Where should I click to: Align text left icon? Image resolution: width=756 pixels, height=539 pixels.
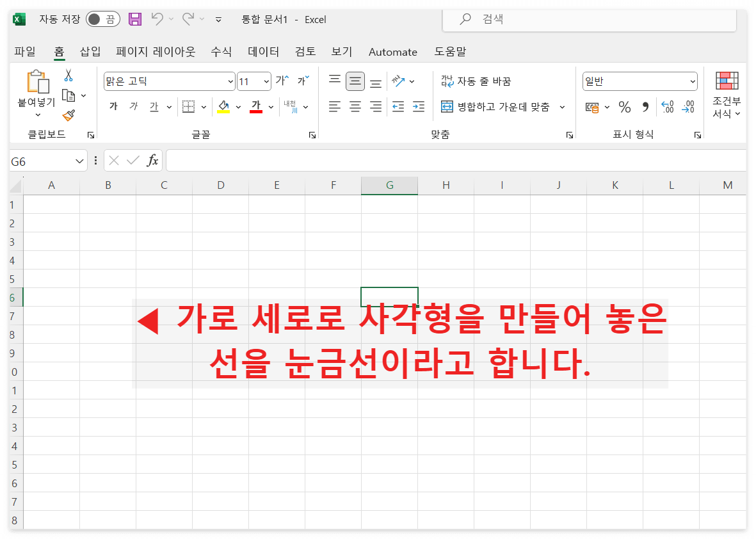click(335, 106)
